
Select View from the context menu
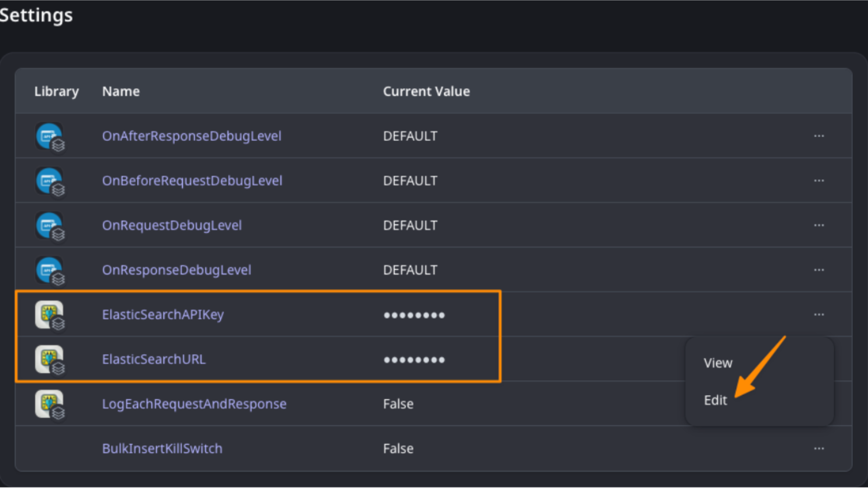coord(717,362)
